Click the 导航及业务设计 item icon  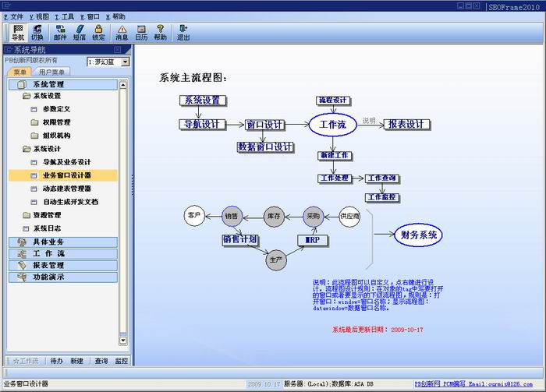[34, 162]
